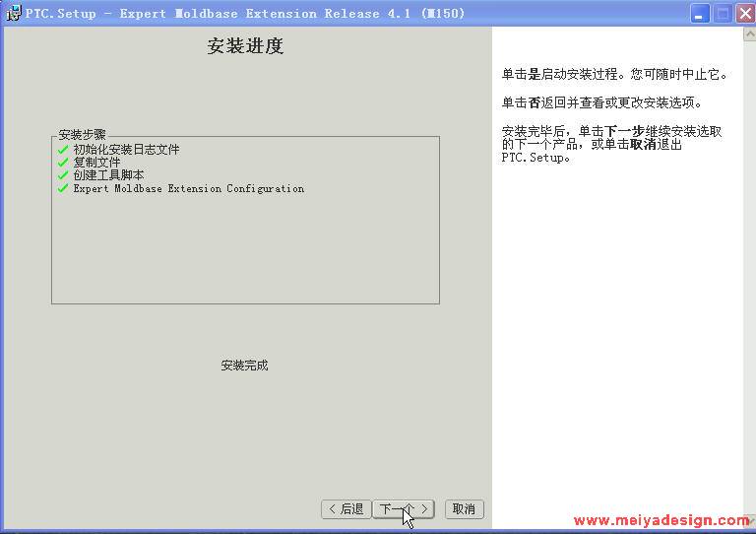Select text Expert Moldbase Extension Configuration
Image resolution: width=756 pixels, height=534 pixels.
coord(189,188)
